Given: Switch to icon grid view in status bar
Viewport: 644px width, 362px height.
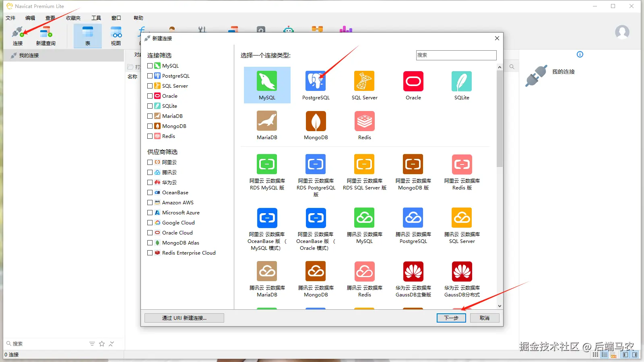Looking at the screenshot, I should point(596,355).
